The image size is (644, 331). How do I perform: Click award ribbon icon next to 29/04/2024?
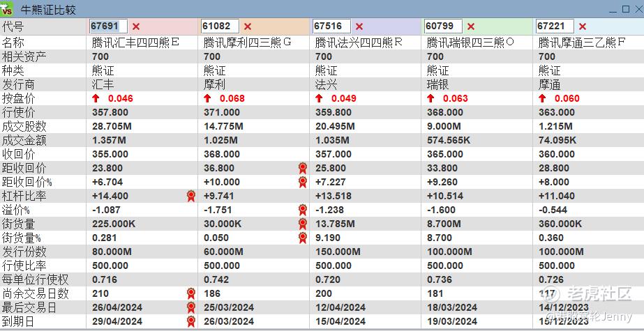pyautogui.click(x=191, y=321)
